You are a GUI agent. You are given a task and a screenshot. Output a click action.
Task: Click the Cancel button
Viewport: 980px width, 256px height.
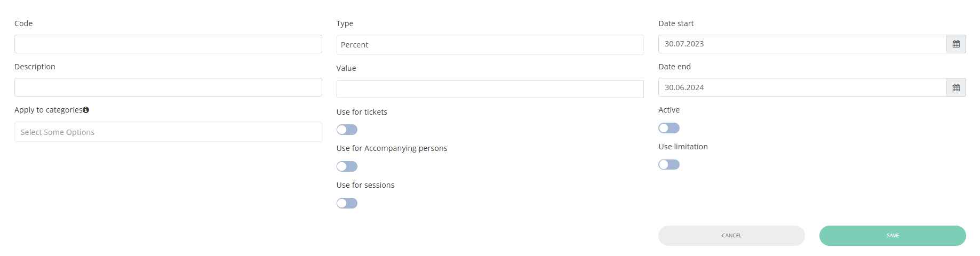point(731,236)
